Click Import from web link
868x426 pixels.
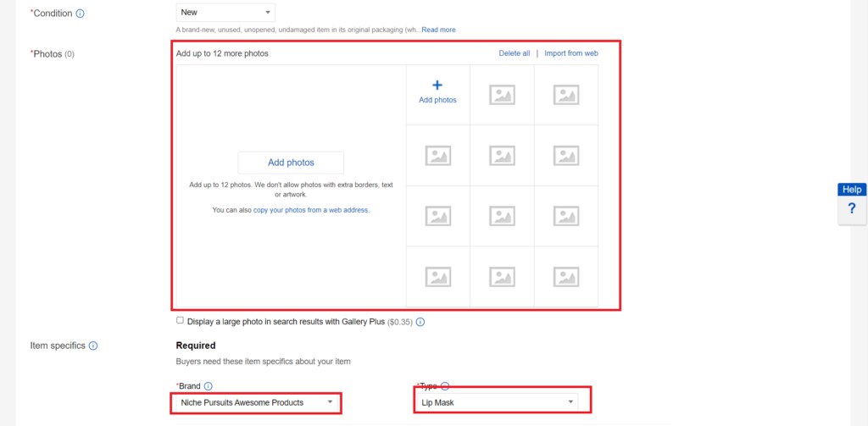pos(571,53)
